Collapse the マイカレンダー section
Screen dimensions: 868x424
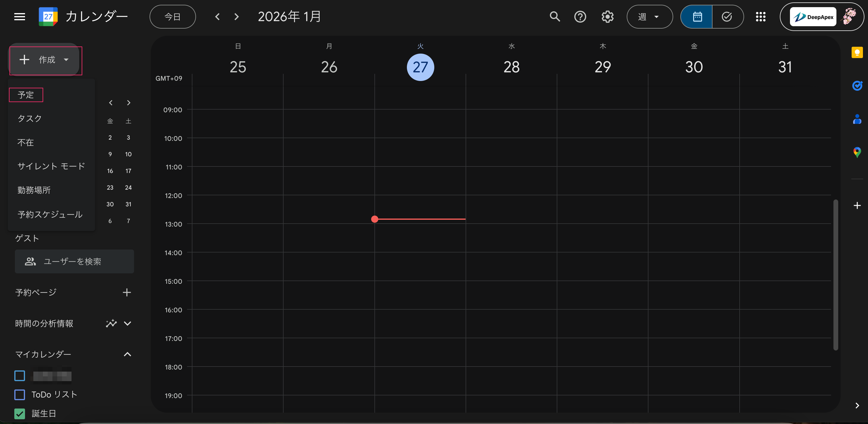coord(127,354)
